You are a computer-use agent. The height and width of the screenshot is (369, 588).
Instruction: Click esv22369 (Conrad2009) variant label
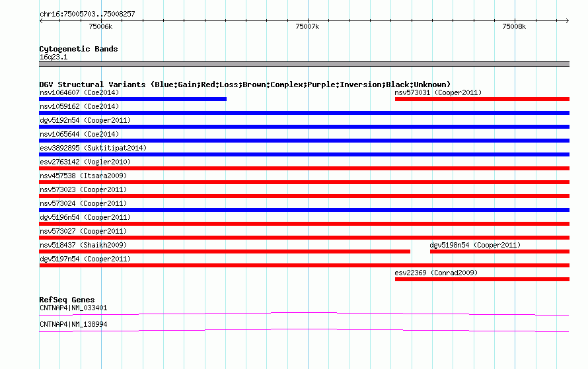[436, 273]
